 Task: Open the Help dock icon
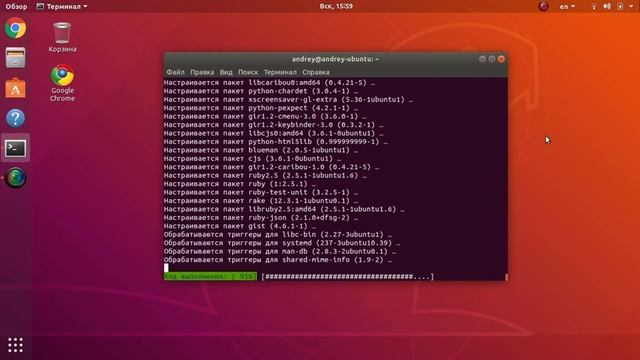16,118
